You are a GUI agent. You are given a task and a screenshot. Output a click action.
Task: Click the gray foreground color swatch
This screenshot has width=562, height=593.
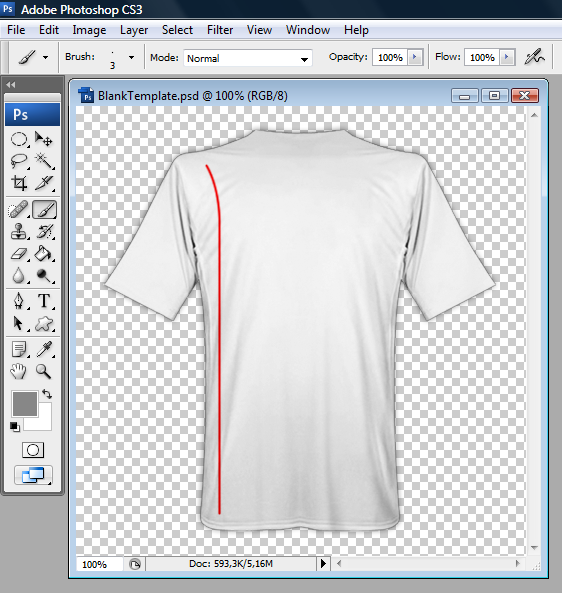click(25, 404)
